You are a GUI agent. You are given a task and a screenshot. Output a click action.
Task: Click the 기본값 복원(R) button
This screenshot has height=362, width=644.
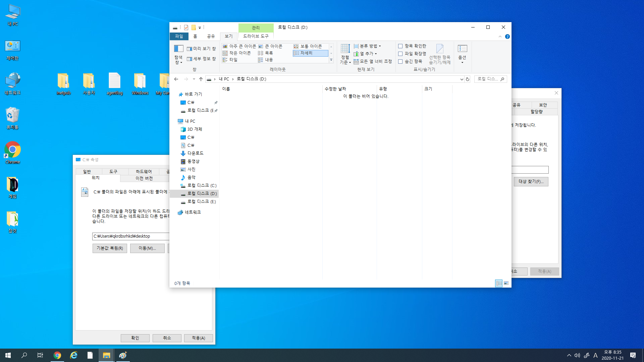coord(110,248)
